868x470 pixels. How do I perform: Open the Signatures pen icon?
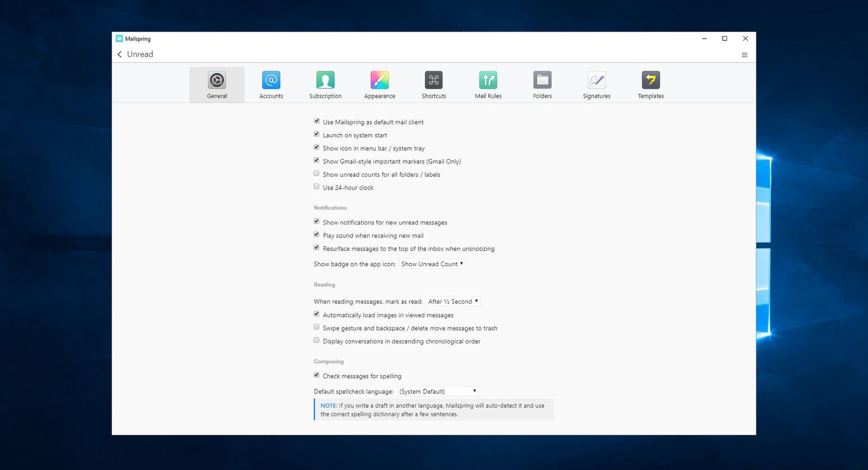point(596,80)
